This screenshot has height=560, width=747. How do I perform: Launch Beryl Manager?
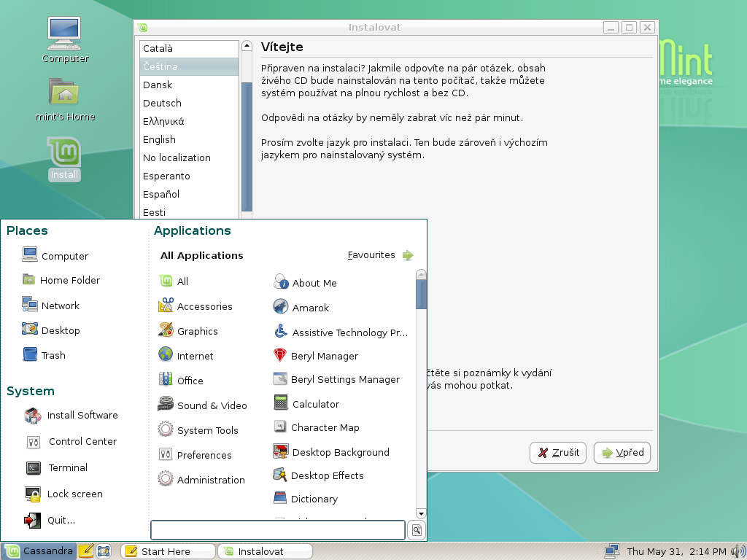click(x=315, y=356)
